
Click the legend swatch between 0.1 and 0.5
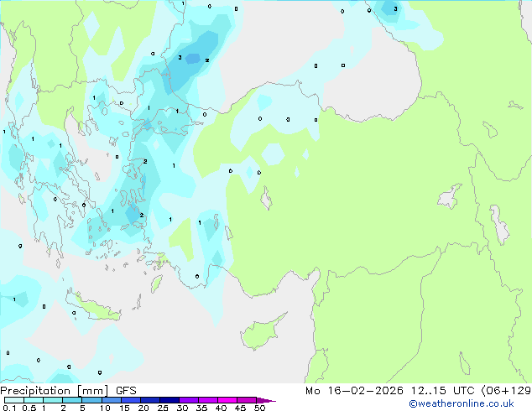click(14, 400)
